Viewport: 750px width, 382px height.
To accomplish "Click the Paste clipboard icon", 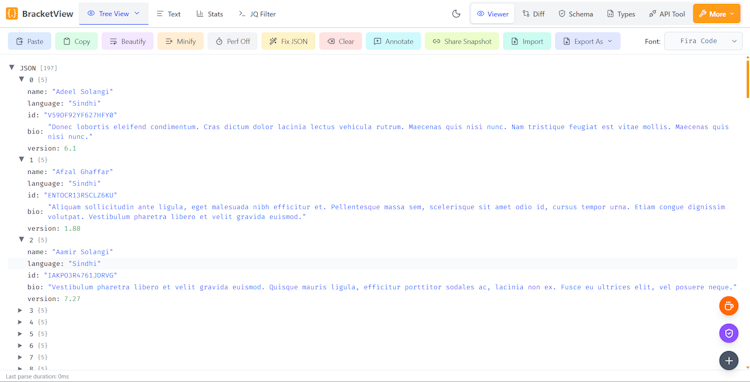I will (19, 41).
